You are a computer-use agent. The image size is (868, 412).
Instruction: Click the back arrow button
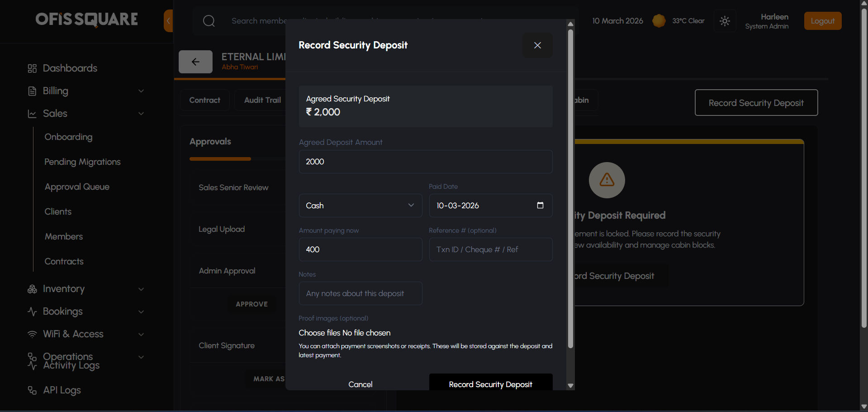click(195, 62)
